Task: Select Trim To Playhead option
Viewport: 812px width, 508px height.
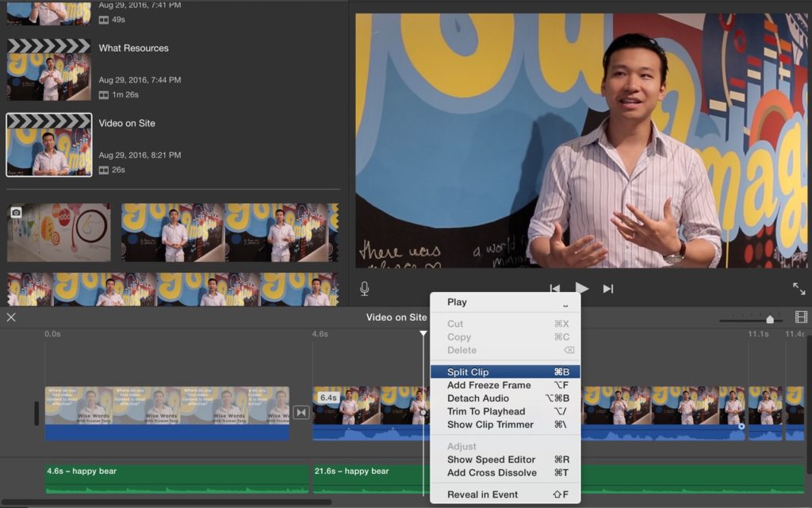Action: coord(505,412)
